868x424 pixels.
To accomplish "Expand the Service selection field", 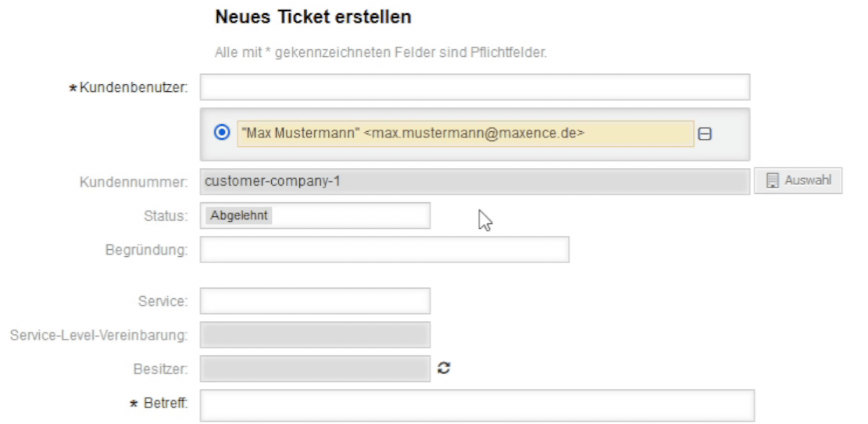I will point(315,301).
